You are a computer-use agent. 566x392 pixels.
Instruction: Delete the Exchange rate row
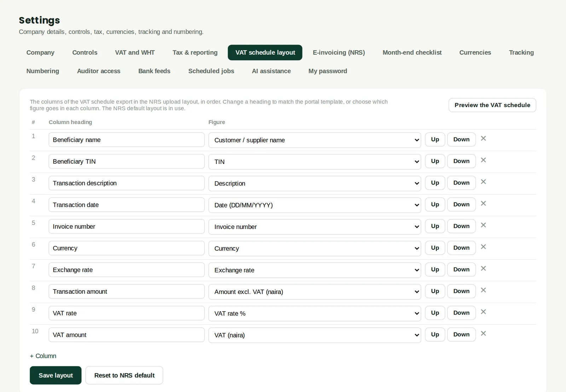[x=483, y=269]
